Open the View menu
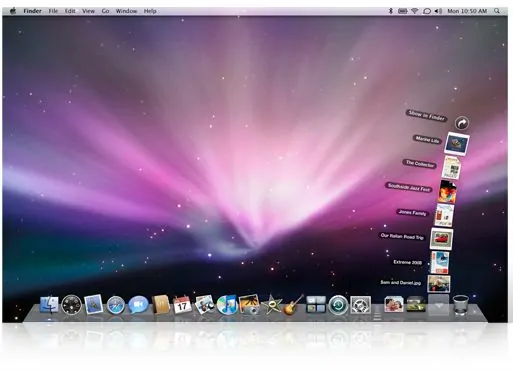 tap(88, 11)
